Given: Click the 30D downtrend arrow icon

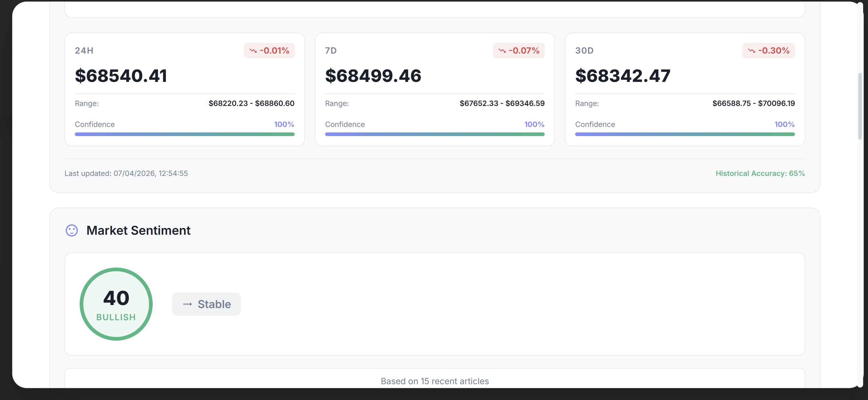Looking at the screenshot, I should [x=752, y=51].
